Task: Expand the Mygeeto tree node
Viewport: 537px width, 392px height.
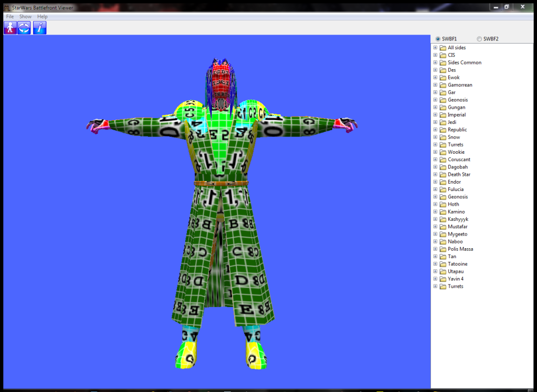Action: point(435,234)
